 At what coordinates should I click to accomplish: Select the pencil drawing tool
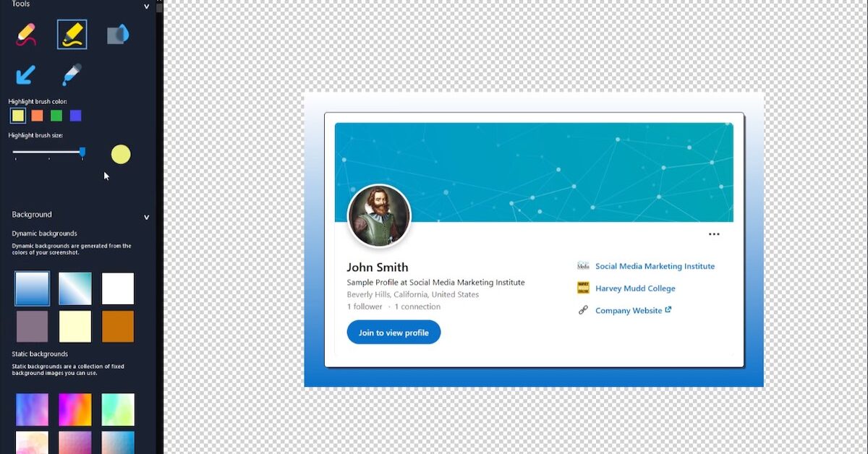click(x=27, y=35)
